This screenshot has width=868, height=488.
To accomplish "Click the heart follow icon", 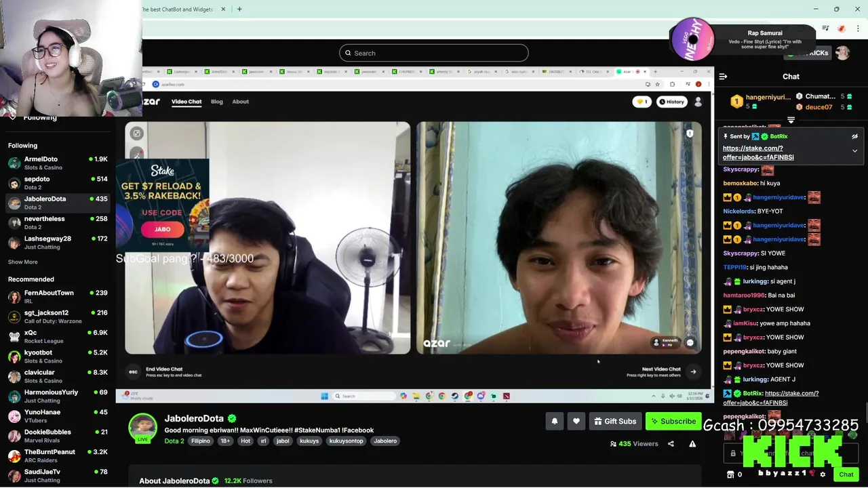I will (576, 421).
